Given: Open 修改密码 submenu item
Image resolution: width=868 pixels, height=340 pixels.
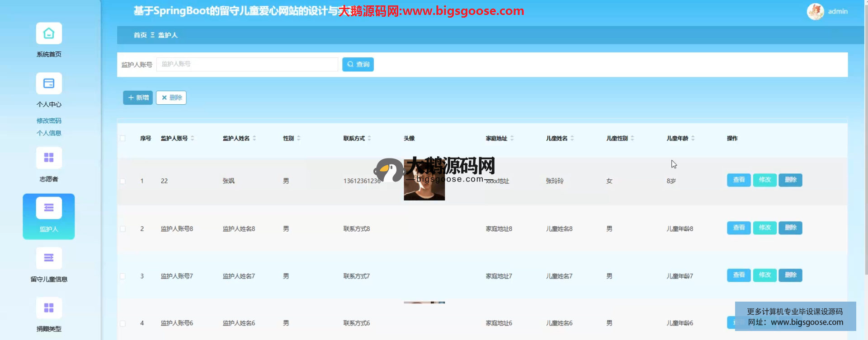Looking at the screenshot, I should point(49,121).
